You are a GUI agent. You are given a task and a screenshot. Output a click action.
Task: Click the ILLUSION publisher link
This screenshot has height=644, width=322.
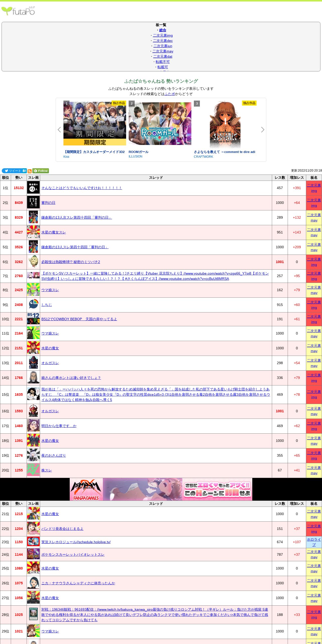[x=135, y=156]
